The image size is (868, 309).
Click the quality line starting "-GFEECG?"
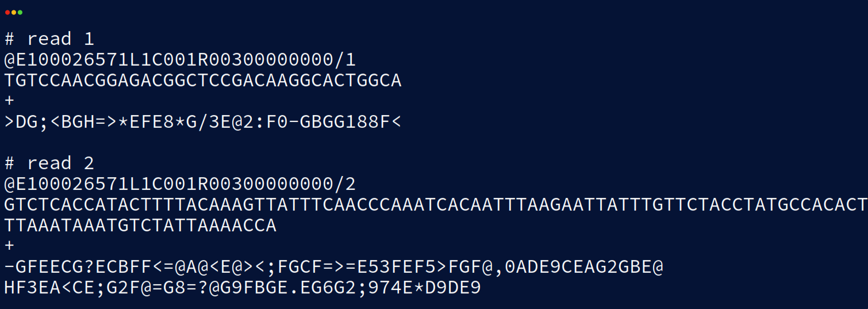pos(333,267)
